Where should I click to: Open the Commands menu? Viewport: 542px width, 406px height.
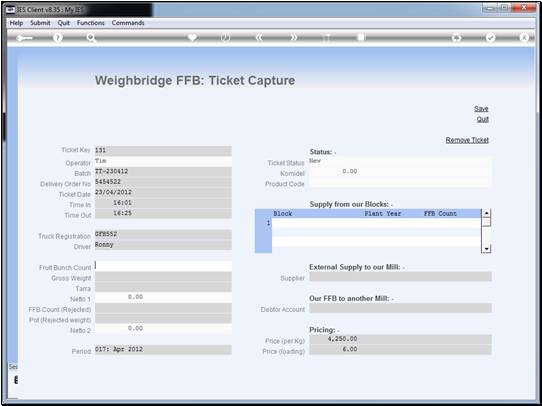tap(128, 23)
